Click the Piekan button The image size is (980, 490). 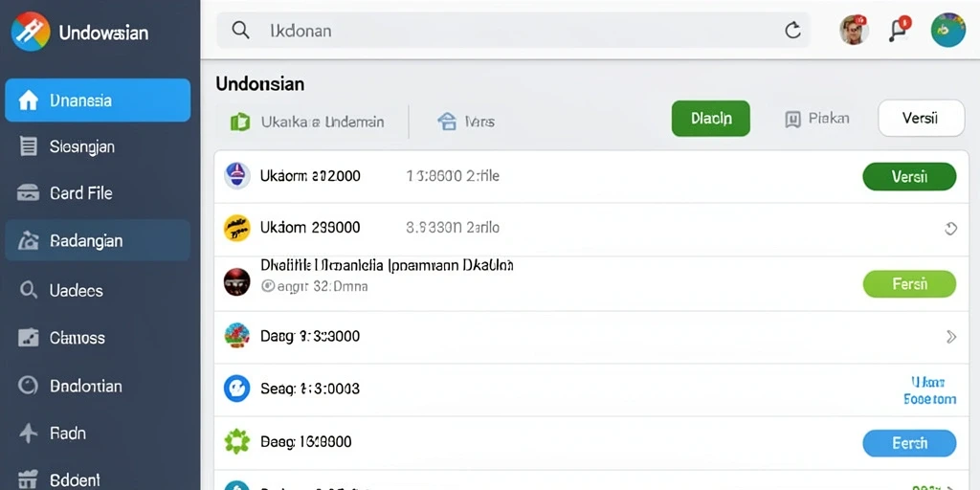[x=817, y=118]
